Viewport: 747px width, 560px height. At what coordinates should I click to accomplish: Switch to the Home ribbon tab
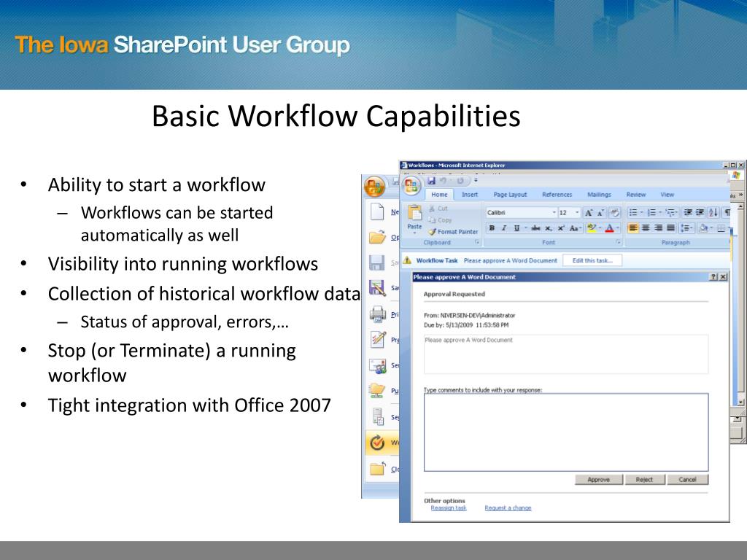(x=439, y=195)
